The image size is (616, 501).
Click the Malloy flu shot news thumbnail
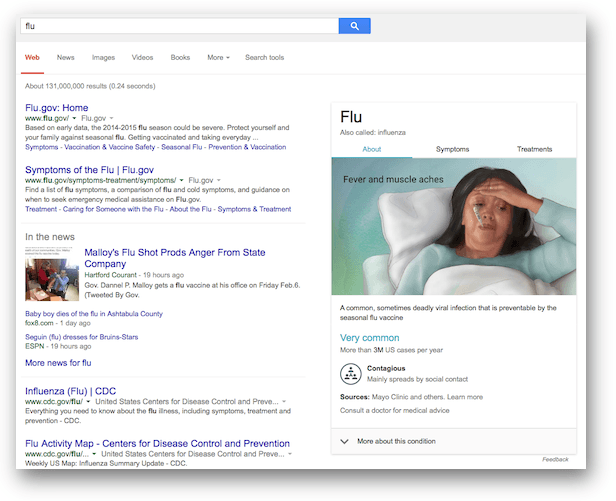coord(52,274)
